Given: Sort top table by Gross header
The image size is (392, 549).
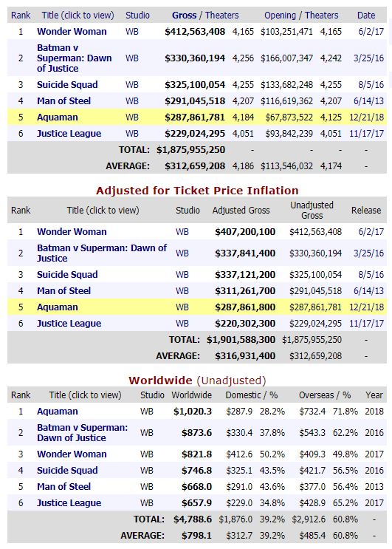Looking at the screenshot, I should (x=184, y=16).
